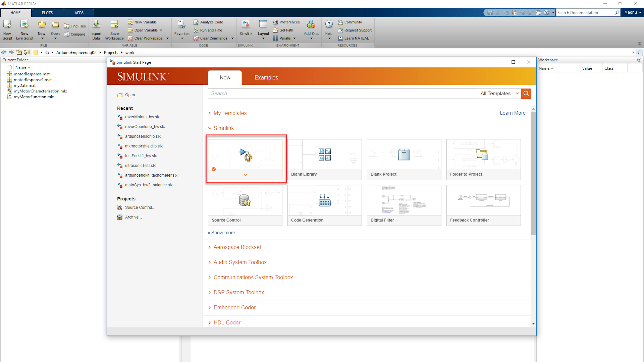Go back in folder history
Image resolution: width=644 pixels, height=362 pixels.
coord(4,52)
